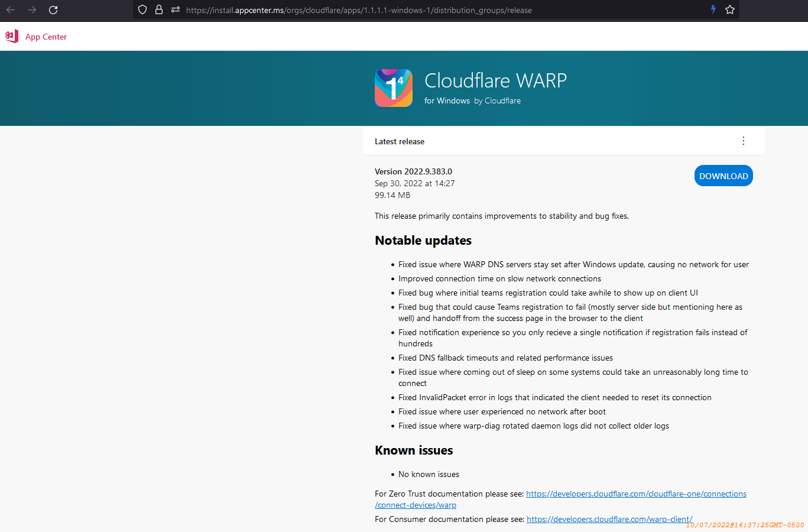Bookmark this page with the star icon

click(729, 10)
